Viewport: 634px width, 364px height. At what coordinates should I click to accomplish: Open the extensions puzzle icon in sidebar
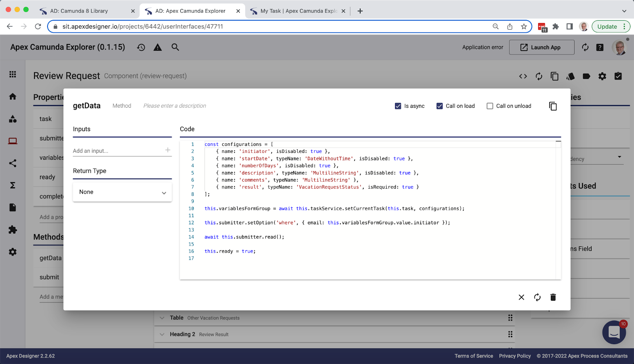pyautogui.click(x=13, y=230)
